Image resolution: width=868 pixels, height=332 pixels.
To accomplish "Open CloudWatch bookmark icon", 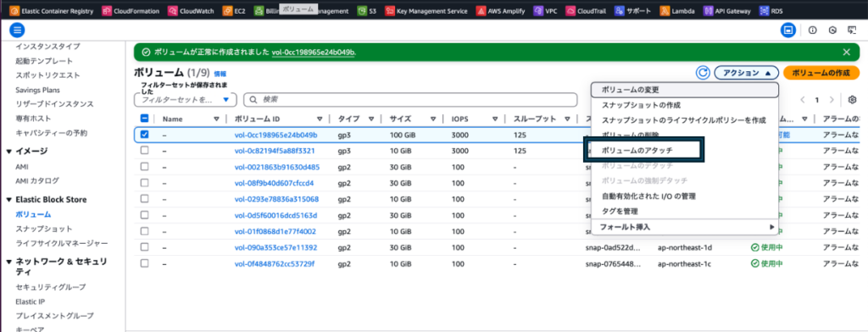I will click(173, 10).
